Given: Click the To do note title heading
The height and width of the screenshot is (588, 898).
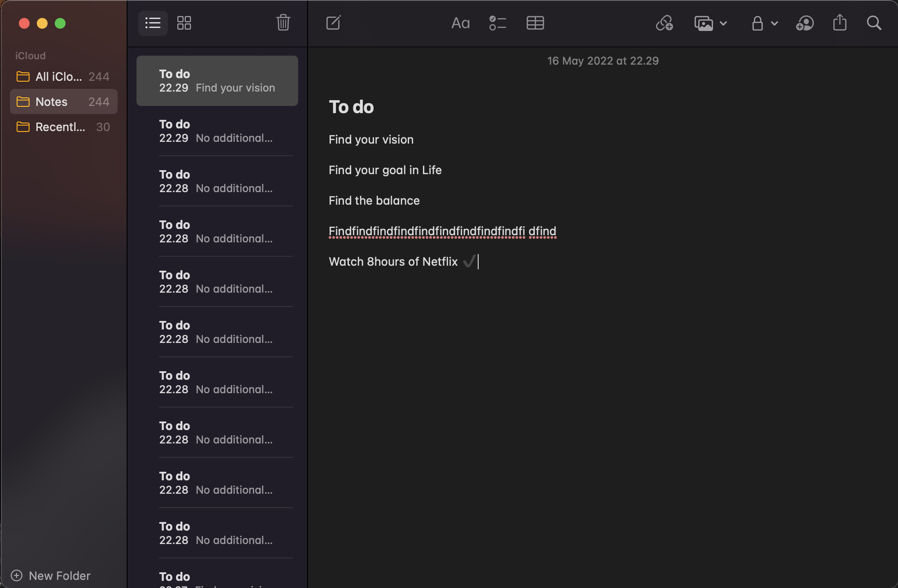Looking at the screenshot, I should (x=351, y=107).
